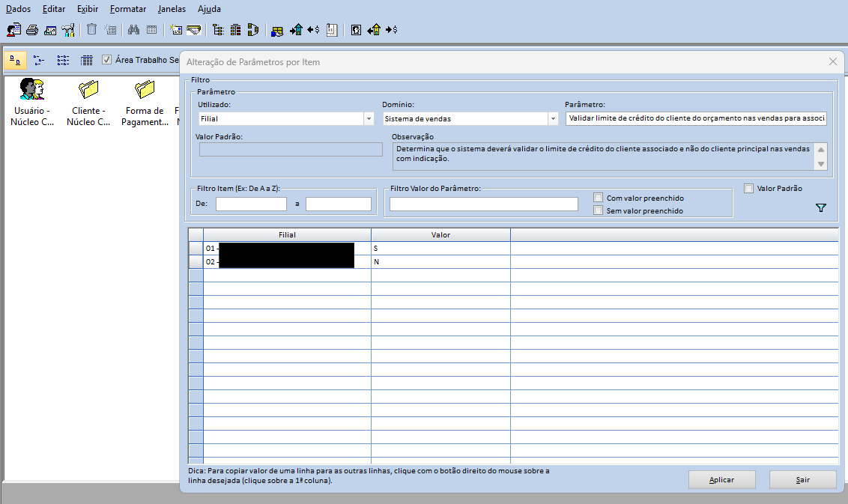Click the filter funnel icon

click(x=820, y=207)
